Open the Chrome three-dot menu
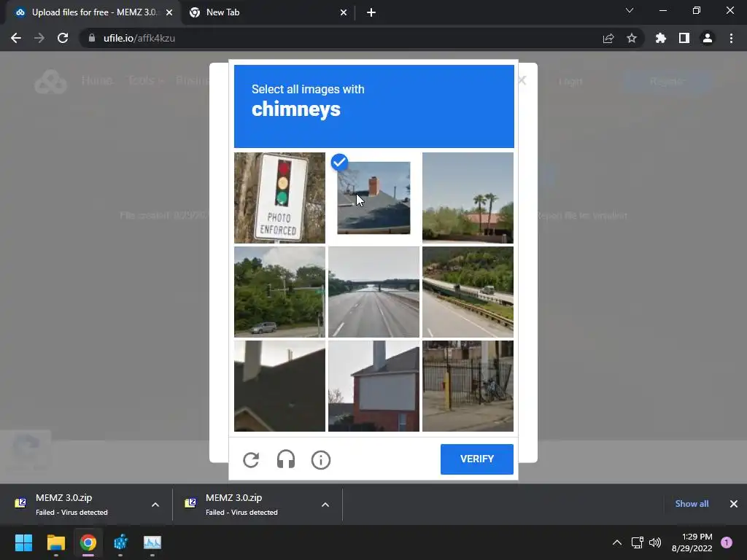The height and width of the screenshot is (560, 747). pyautogui.click(x=731, y=38)
